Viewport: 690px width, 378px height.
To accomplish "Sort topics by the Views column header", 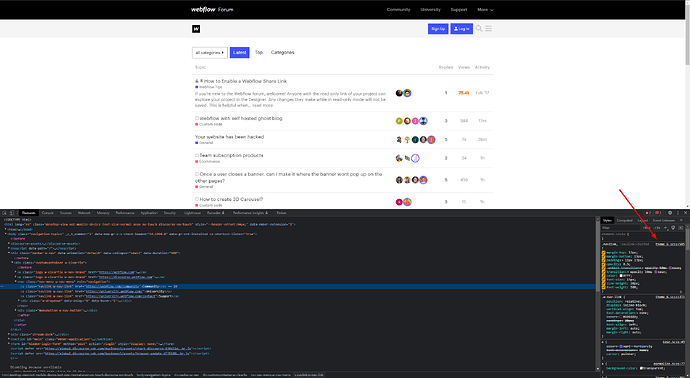I will (464, 67).
